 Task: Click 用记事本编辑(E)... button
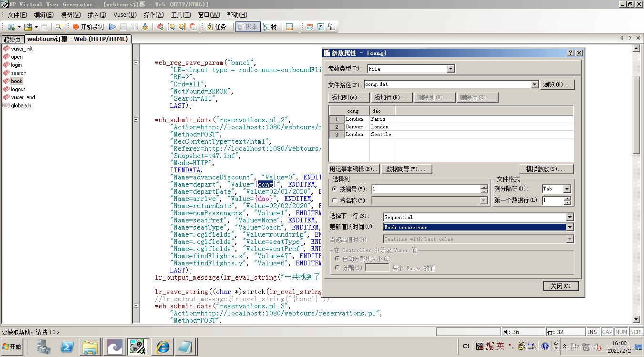pyautogui.click(x=354, y=169)
